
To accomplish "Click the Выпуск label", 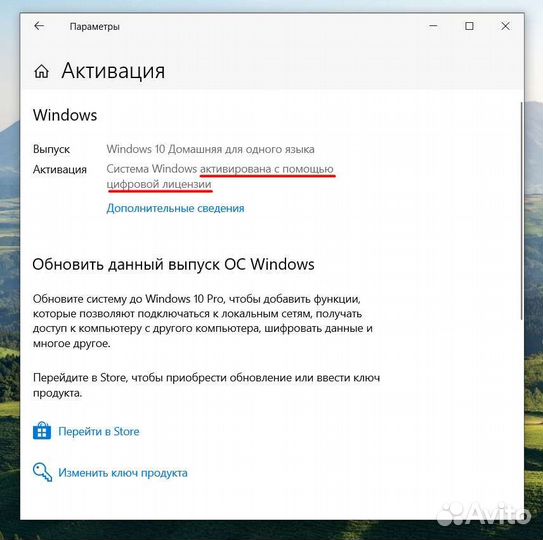I will [51, 149].
